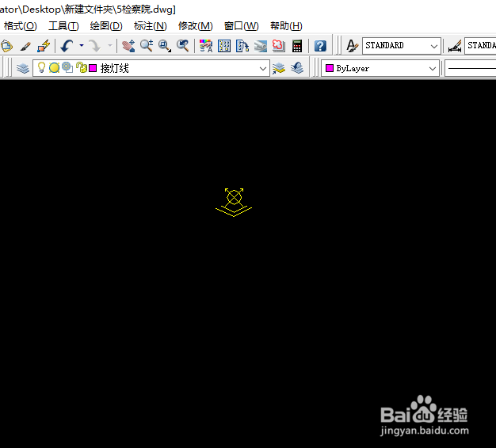Activate the Pan realtime hand tool
The width and height of the screenshot is (496, 448).
[x=128, y=46]
